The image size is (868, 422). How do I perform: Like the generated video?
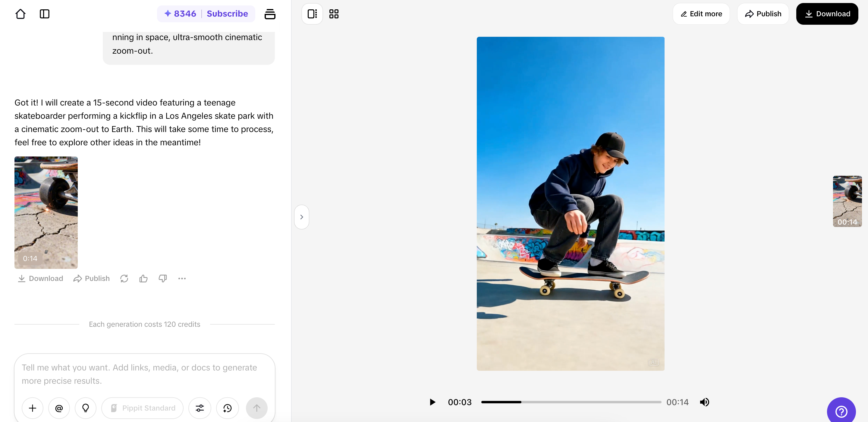[x=143, y=279]
